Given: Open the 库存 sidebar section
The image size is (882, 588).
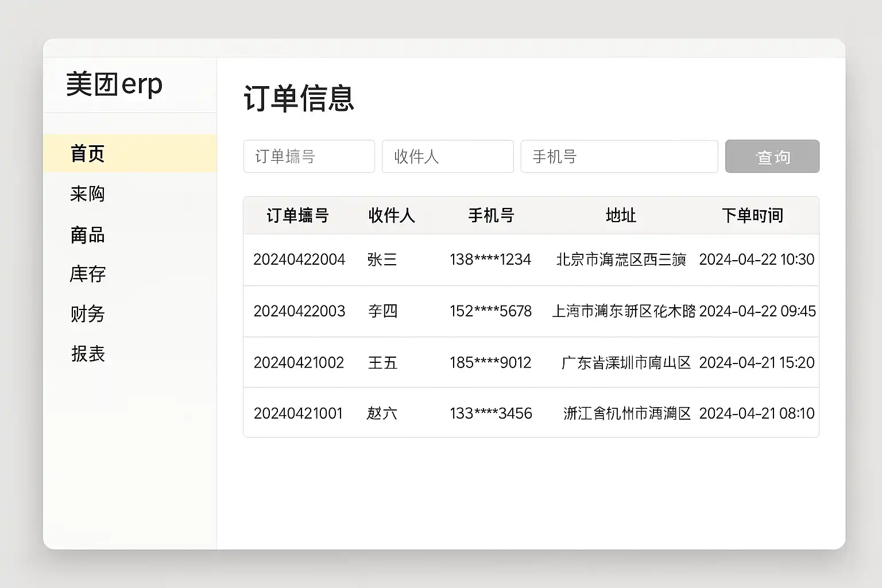Looking at the screenshot, I should point(87,274).
